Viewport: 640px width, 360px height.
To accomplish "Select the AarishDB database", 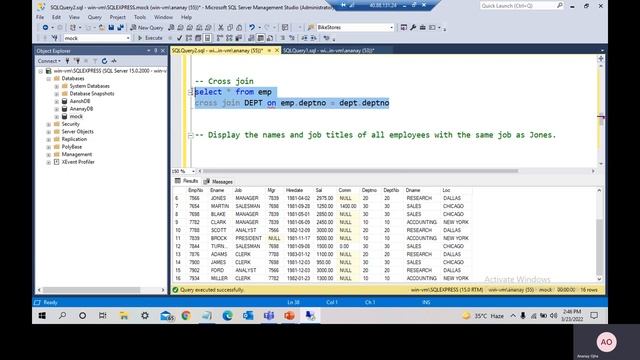I will coord(80,101).
